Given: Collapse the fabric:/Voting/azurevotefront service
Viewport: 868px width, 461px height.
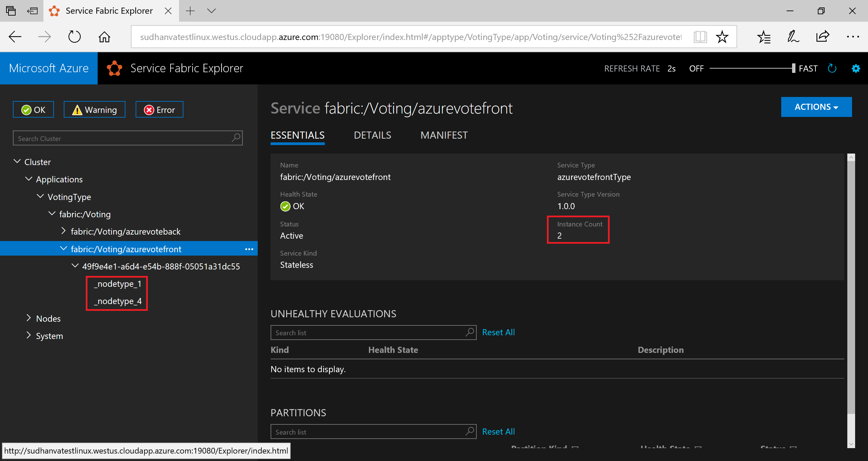Looking at the screenshot, I should (64, 248).
